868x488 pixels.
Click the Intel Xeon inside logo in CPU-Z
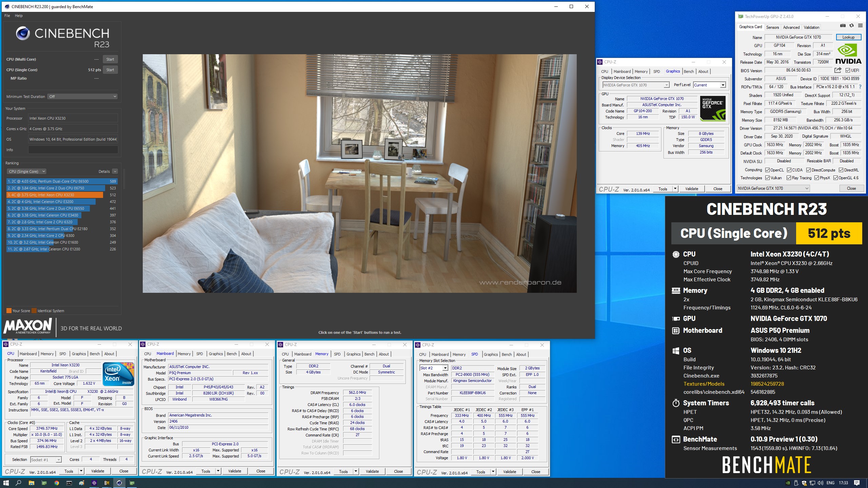pos(118,374)
